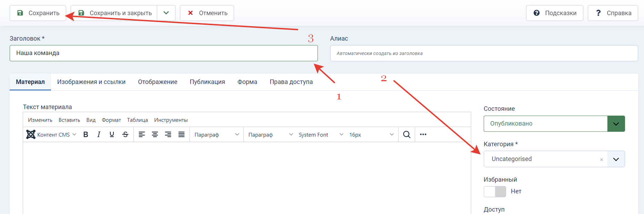Open the Вставить editor menu
The width and height of the screenshot is (644, 214).
pos(69,120)
